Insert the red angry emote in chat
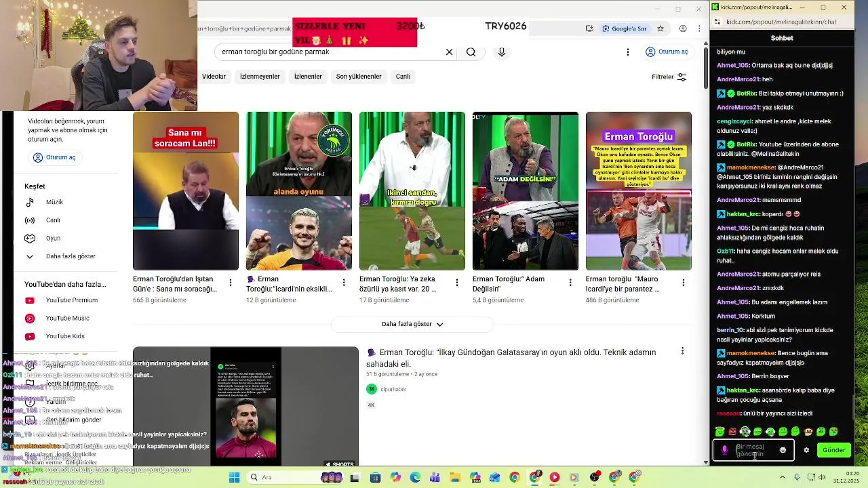The height and width of the screenshot is (488, 868). [732, 431]
